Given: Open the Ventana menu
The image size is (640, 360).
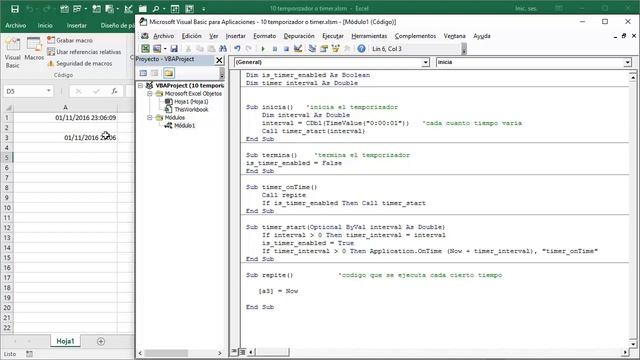Looking at the screenshot, I should click(454, 36).
